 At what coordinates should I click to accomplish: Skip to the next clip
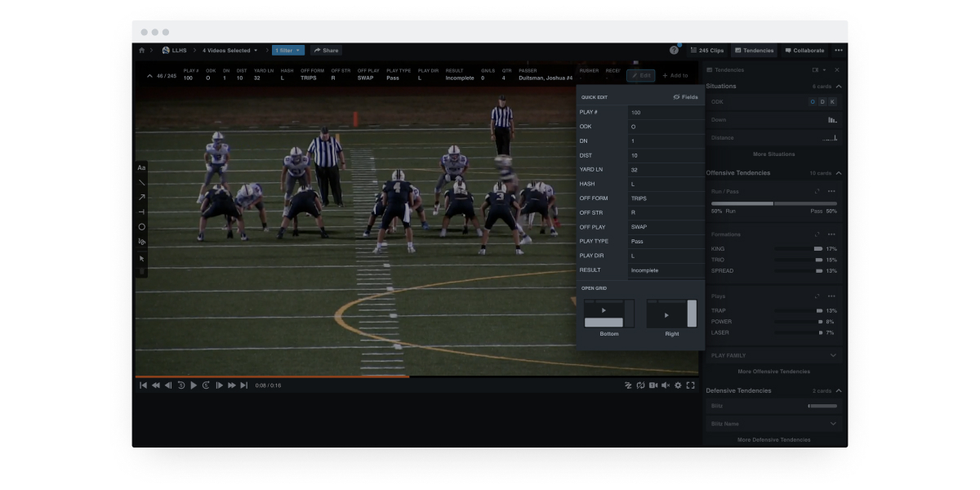243,385
